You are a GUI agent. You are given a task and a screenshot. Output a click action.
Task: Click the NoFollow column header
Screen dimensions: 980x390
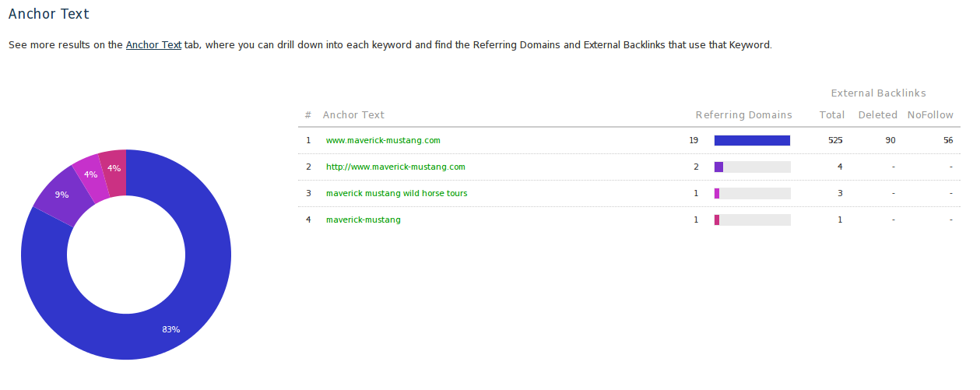tap(929, 114)
